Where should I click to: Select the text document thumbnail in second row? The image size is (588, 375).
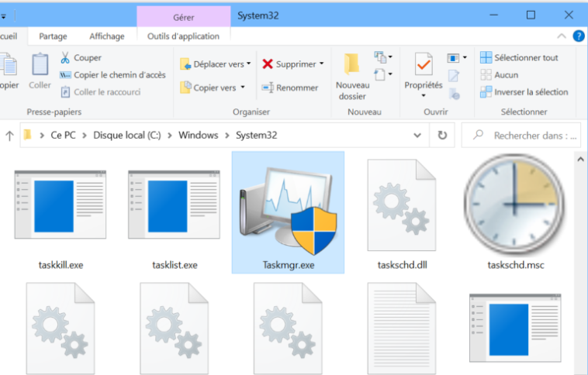click(402, 329)
